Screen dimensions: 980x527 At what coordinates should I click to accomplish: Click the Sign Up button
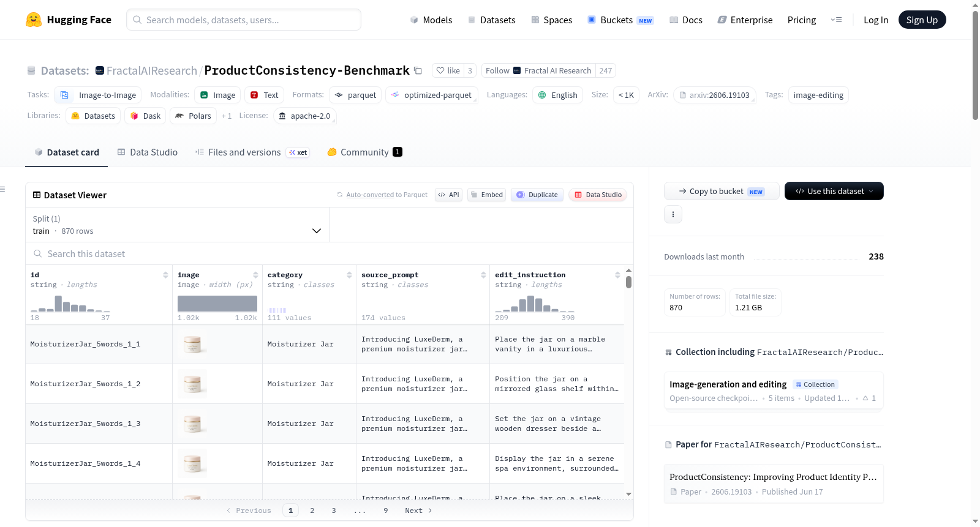pos(922,20)
